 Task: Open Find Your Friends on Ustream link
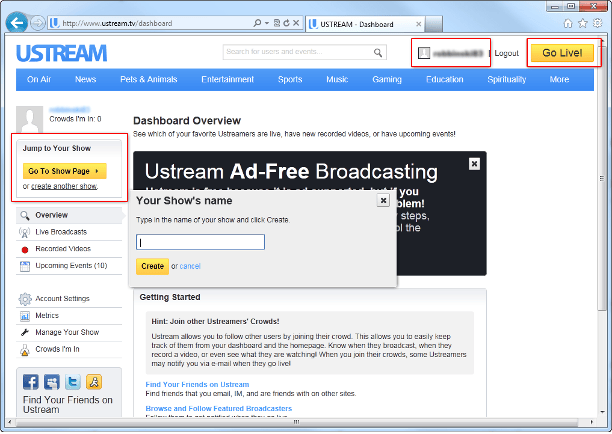197,385
